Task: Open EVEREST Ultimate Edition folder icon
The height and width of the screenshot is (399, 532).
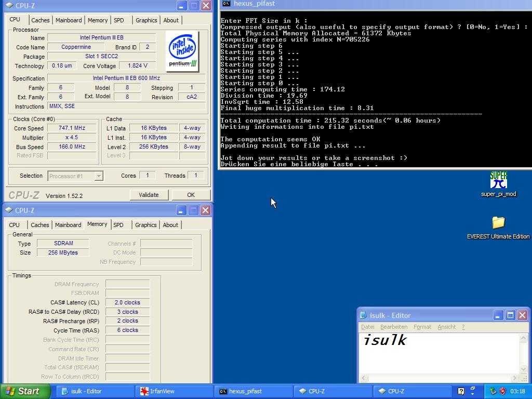Action: pos(498,222)
